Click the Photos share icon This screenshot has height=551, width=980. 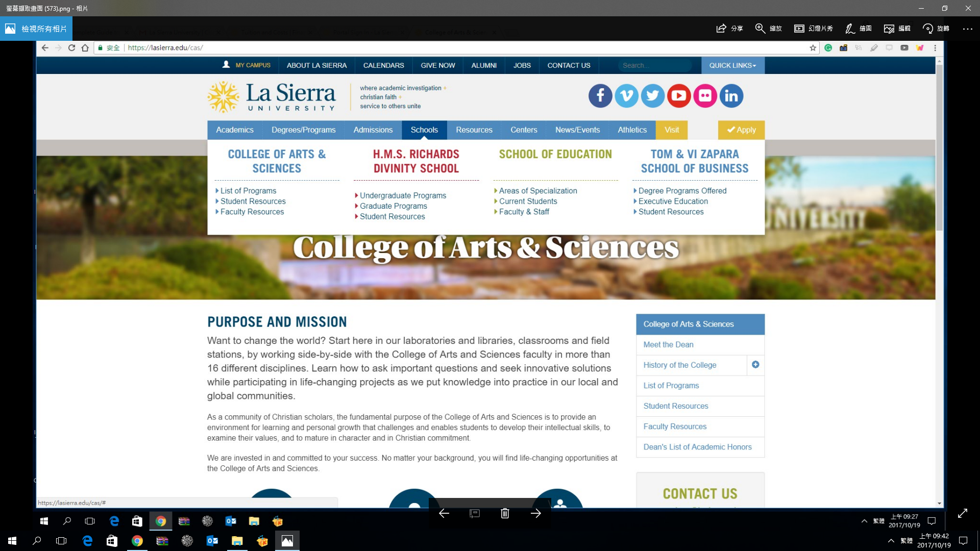(729, 29)
